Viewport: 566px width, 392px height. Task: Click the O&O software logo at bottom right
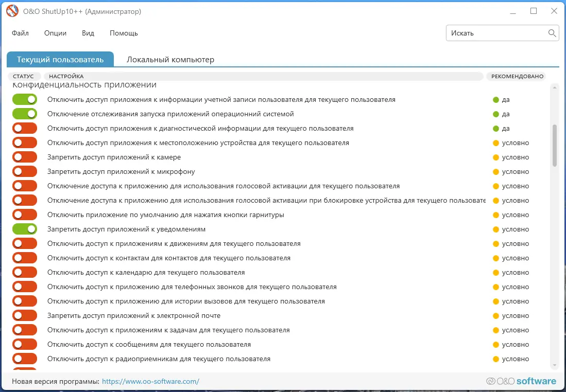(x=521, y=381)
